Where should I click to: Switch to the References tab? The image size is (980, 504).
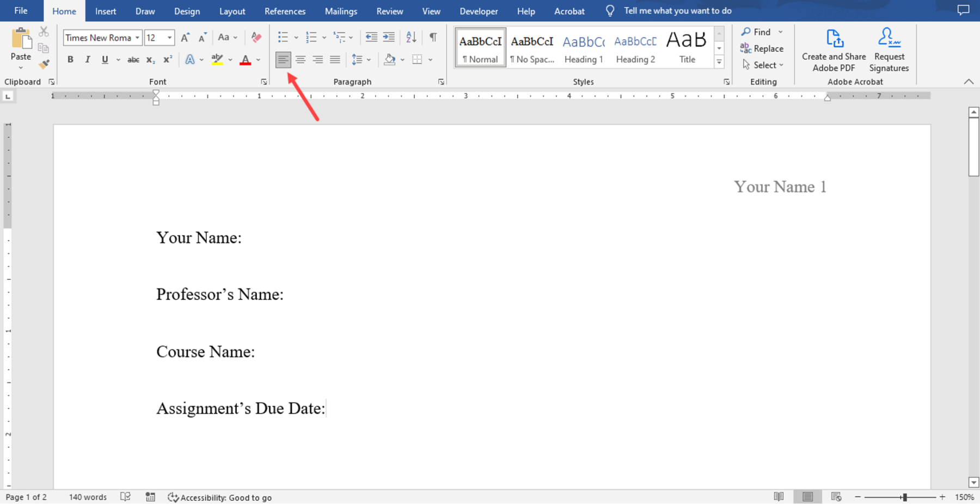[x=285, y=11]
